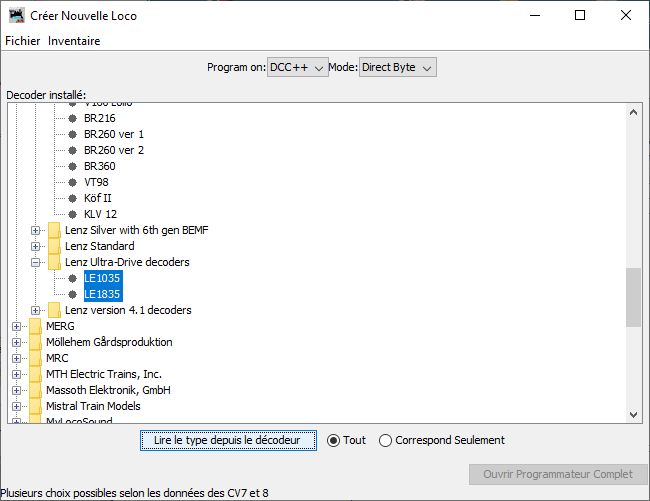Click Lenz Ultra-Drive decoders label
650x501 pixels.
click(127, 262)
